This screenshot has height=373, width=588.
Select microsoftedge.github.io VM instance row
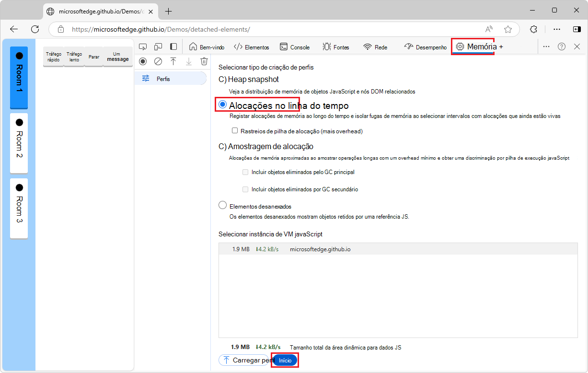(398, 249)
